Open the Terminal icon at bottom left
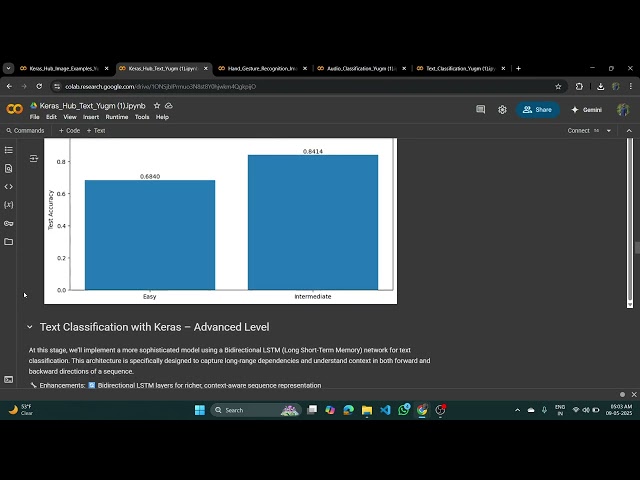The image size is (640, 480). coord(9,380)
